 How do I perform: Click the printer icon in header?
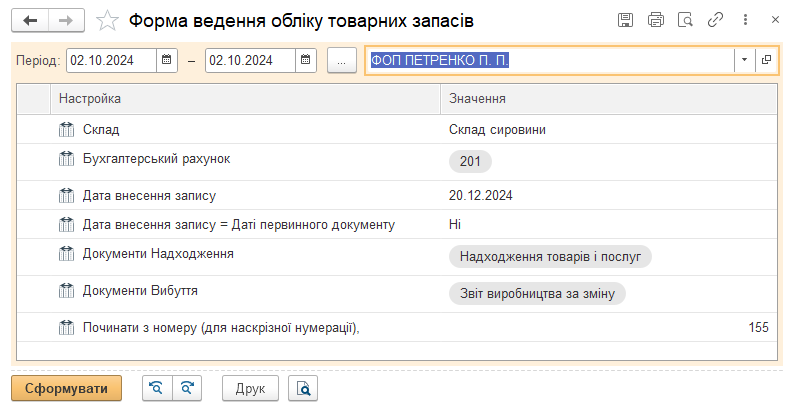click(656, 20)
